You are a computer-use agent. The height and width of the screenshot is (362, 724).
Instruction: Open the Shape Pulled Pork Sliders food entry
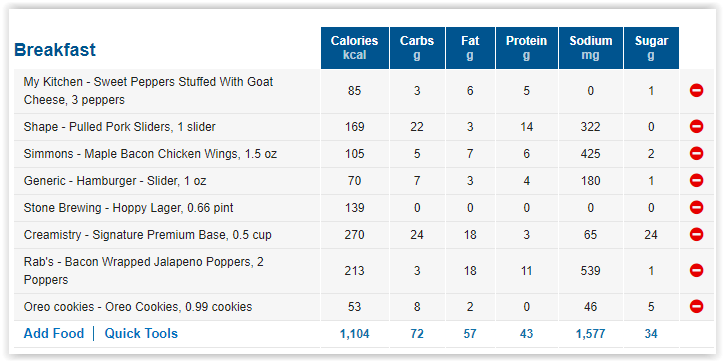point(120,127)
